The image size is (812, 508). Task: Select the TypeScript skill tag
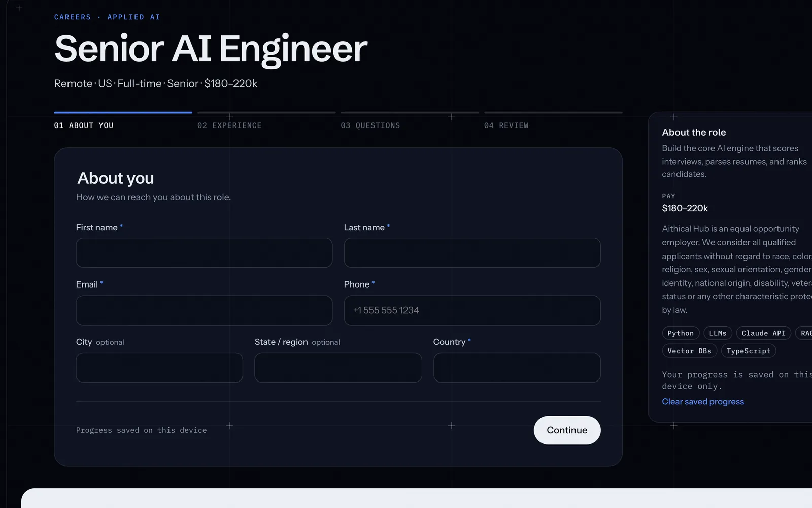[749, 351]
